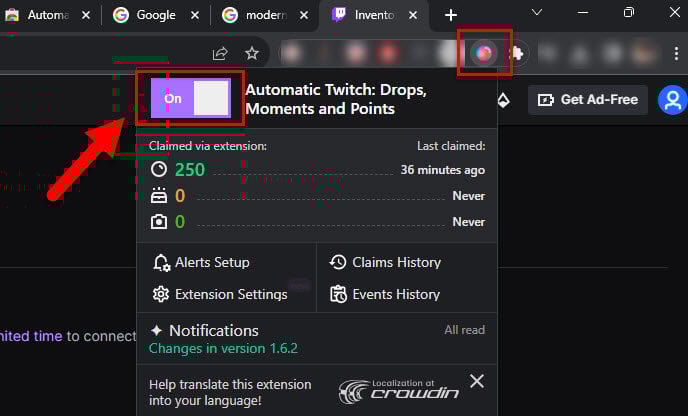View Claims History

(x=385, y=262)
